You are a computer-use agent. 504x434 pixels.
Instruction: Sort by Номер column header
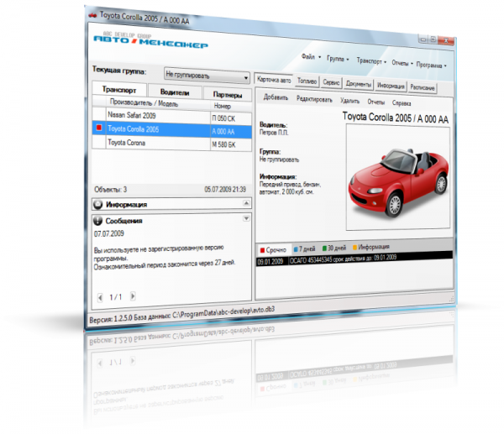pos(230,106)
